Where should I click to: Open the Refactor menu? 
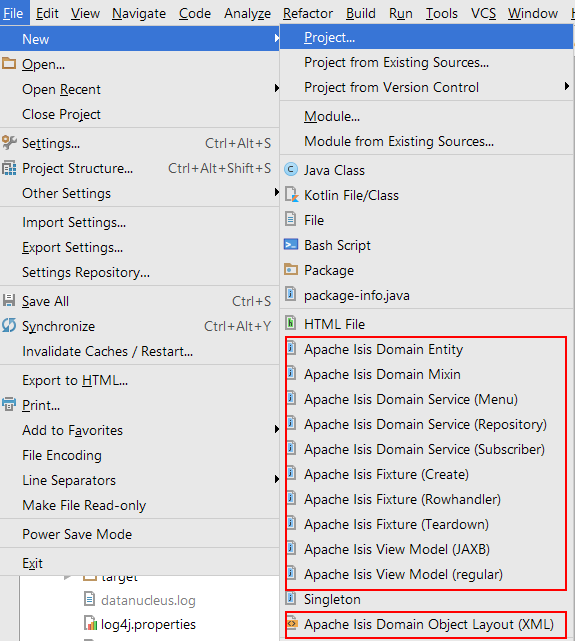tap(308, 13)
